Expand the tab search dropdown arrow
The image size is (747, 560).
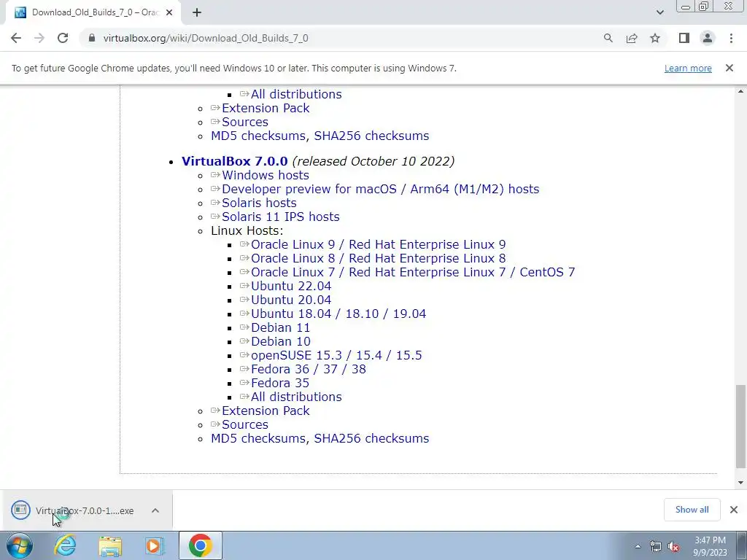[x=659, y=12]
